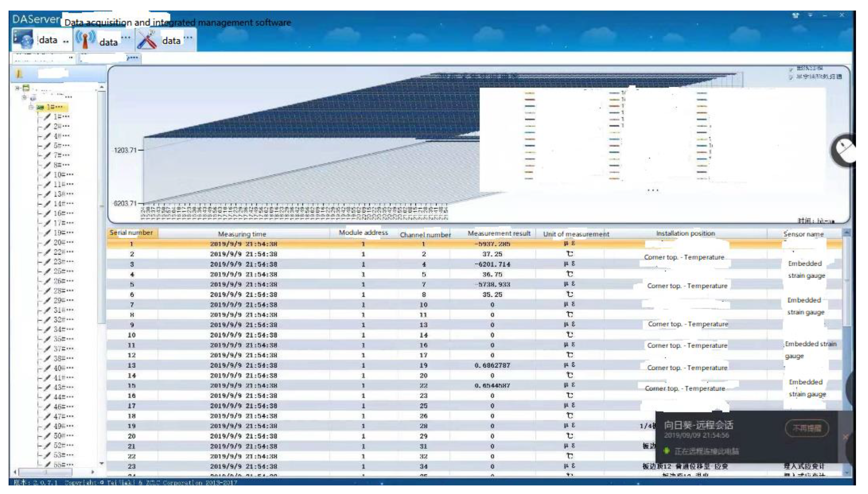Image resolution: width=868 pixels, height=494 pixels.
Task: Click the tree panel horizontal scrollbar
Action: point(45,472)
